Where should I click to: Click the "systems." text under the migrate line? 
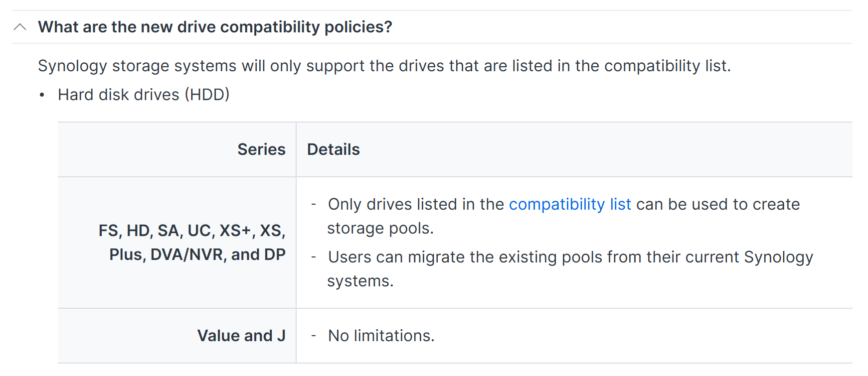coord(360,281)
